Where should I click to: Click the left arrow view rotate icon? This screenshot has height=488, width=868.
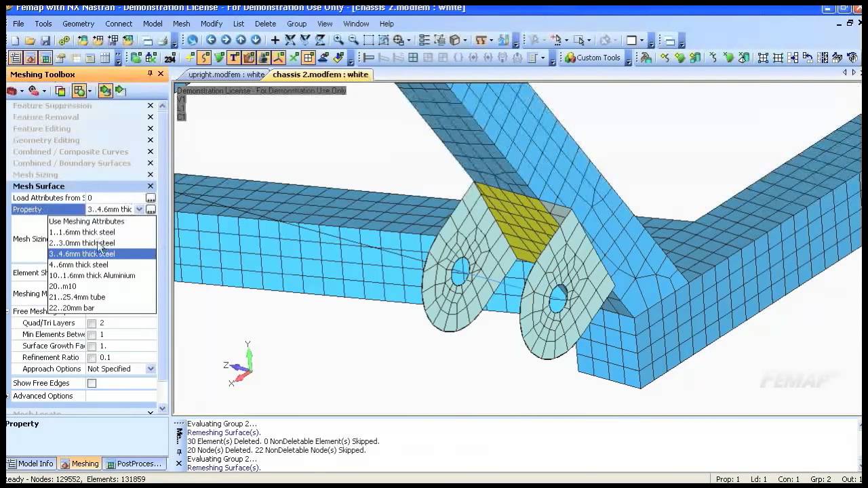click(x=211, y=41)
